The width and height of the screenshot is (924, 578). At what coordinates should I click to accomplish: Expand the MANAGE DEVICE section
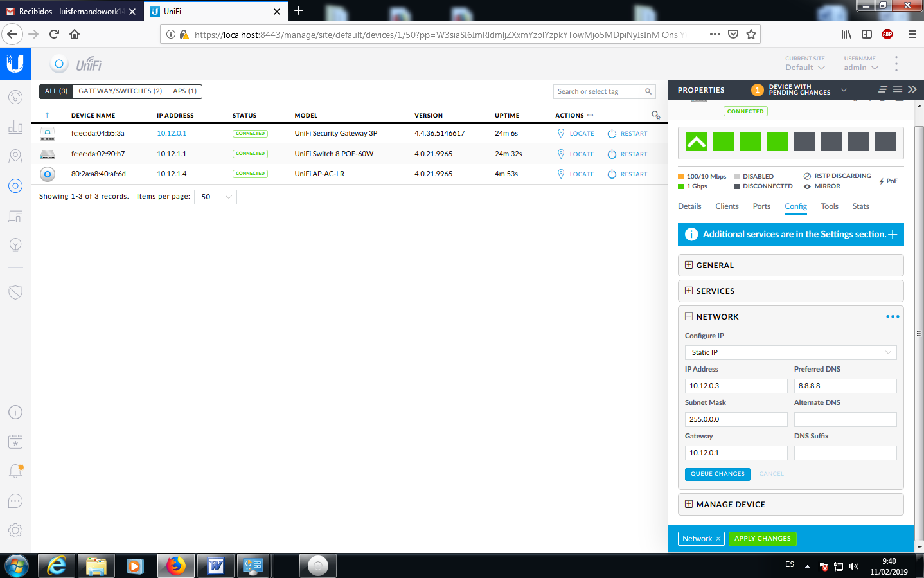point(790,504)
